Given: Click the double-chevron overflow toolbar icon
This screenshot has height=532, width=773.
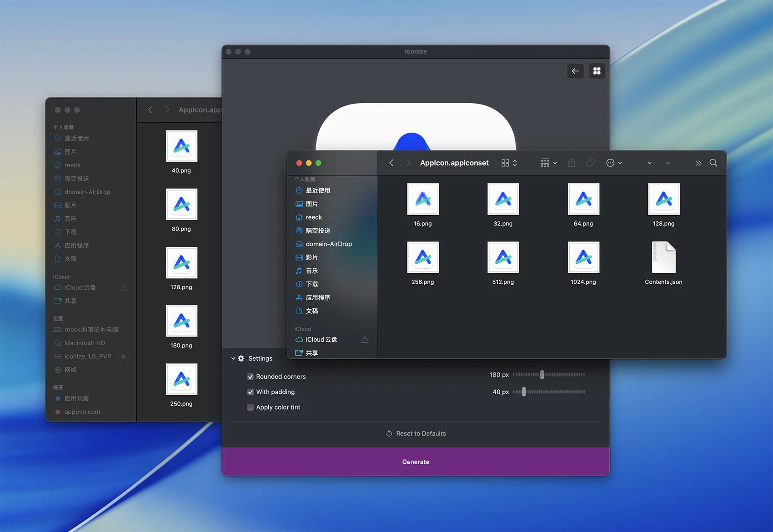Looking at the screenshot, I should pos(698,163).
